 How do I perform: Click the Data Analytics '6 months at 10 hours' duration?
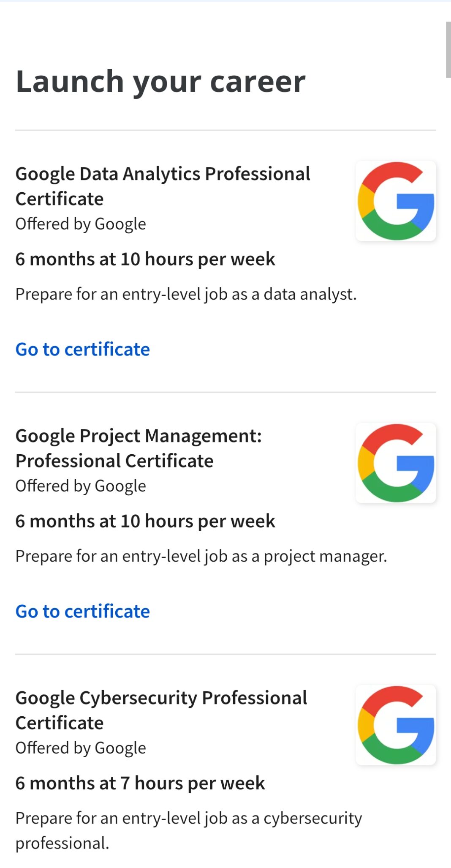click(x=145, y=259)
